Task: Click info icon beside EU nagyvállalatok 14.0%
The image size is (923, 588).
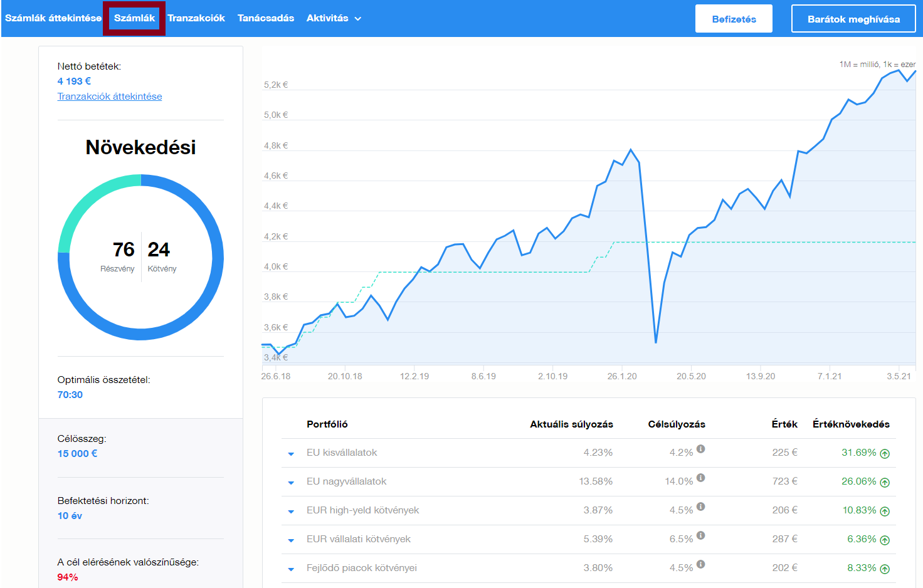Action: [700, 478]
